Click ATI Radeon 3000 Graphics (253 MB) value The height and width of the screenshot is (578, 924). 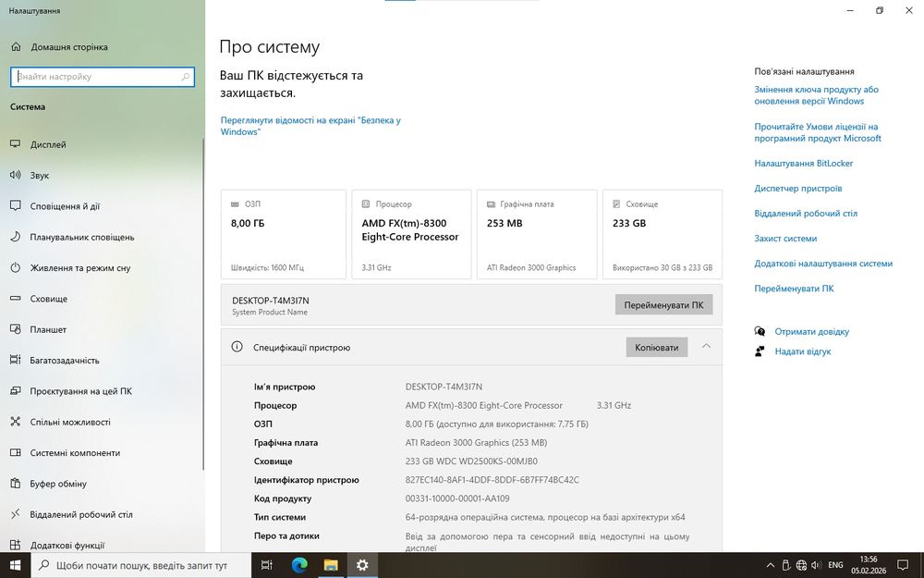476,442
